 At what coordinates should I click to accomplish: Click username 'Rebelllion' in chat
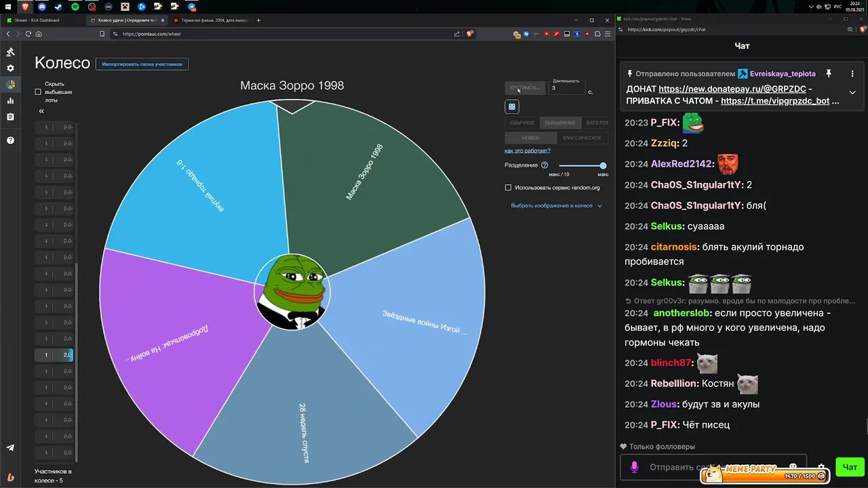675,384
